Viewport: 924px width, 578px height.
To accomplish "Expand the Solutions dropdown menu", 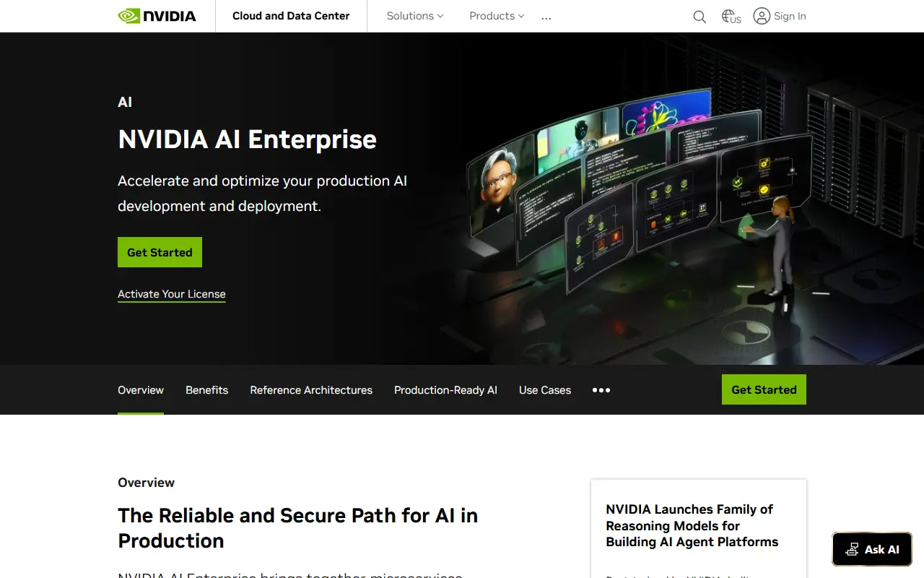I will [x=415, y=16].
